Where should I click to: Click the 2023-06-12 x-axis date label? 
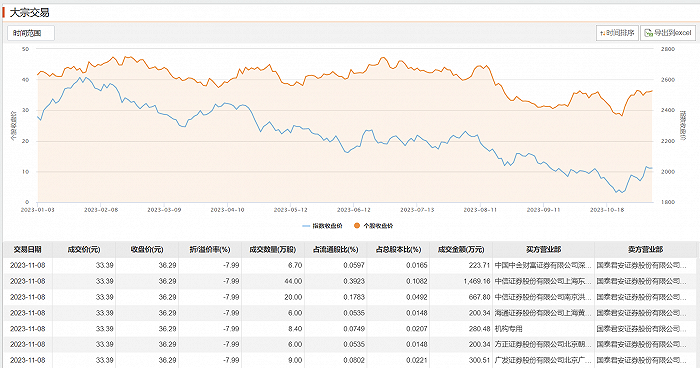tap(354, 210)
